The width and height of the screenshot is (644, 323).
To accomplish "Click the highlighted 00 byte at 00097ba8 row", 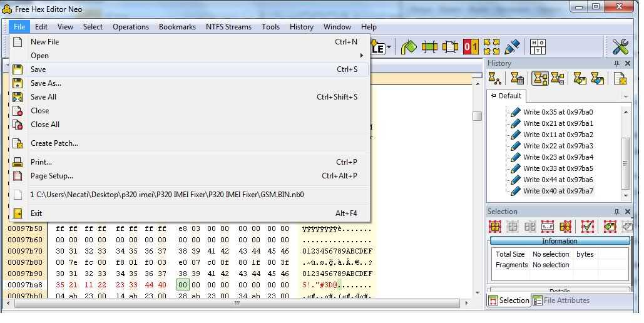I will coord(183,285).
